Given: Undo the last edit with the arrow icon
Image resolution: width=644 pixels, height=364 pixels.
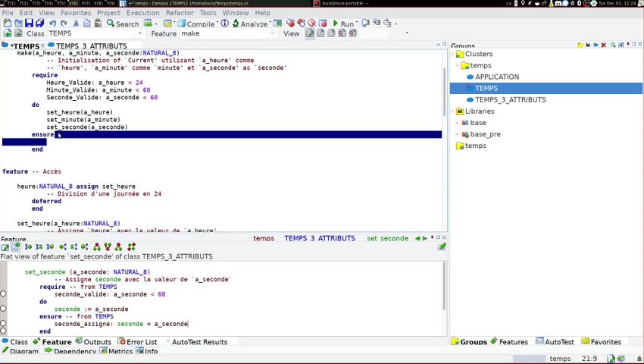Looking at the screenshot, I should click(52, 24).
